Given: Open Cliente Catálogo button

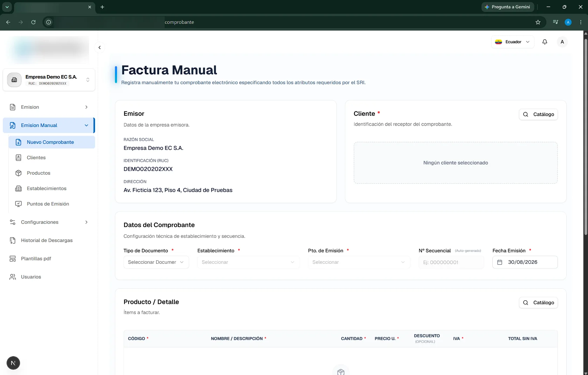Looking at the screenshot, I should click(x=538, y=114).
